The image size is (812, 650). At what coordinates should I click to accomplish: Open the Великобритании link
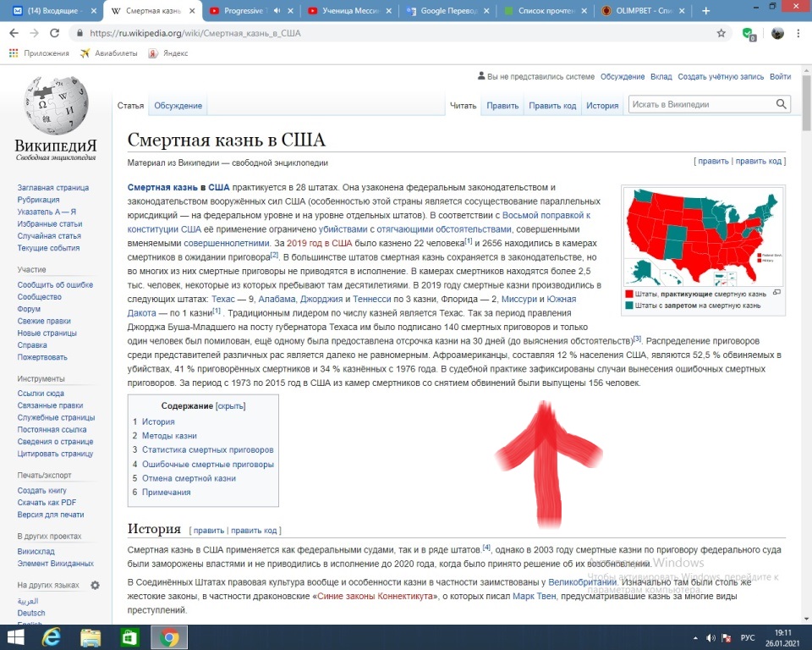[583, 582]
